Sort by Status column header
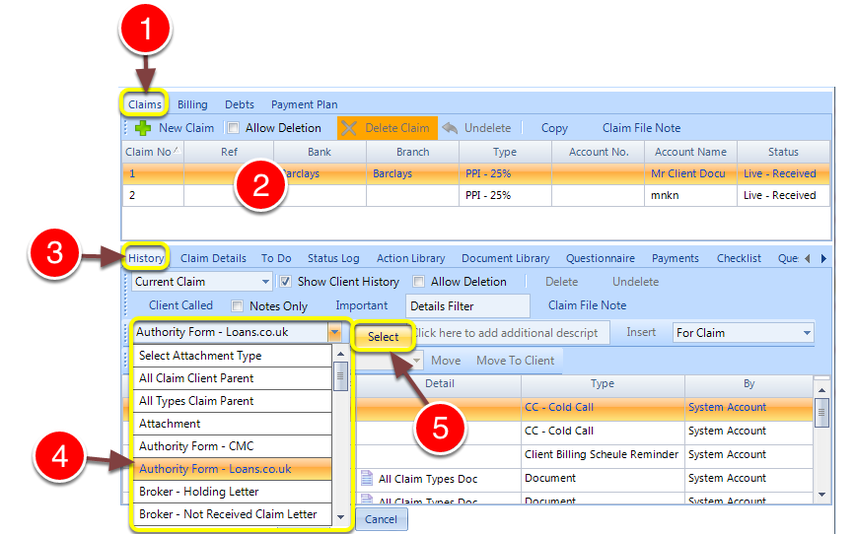This screenshot has height=534, width=855. [x=783, y=152]
